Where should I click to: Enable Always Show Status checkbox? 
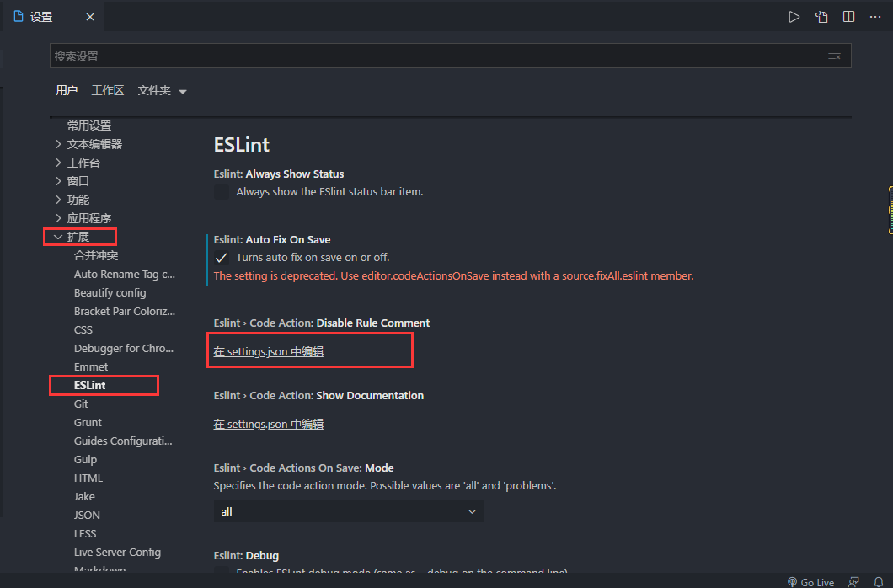coord(221,192)
